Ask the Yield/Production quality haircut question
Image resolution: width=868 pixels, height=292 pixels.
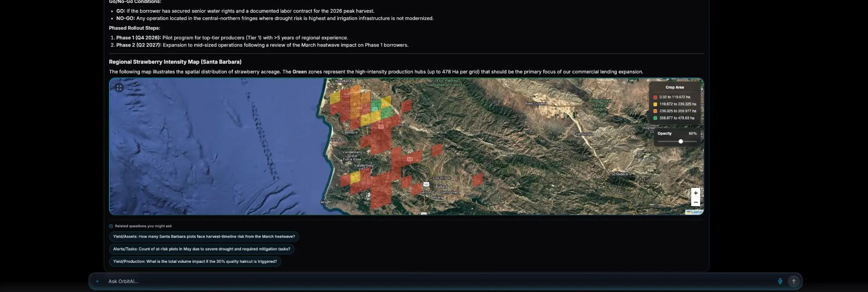195,262
